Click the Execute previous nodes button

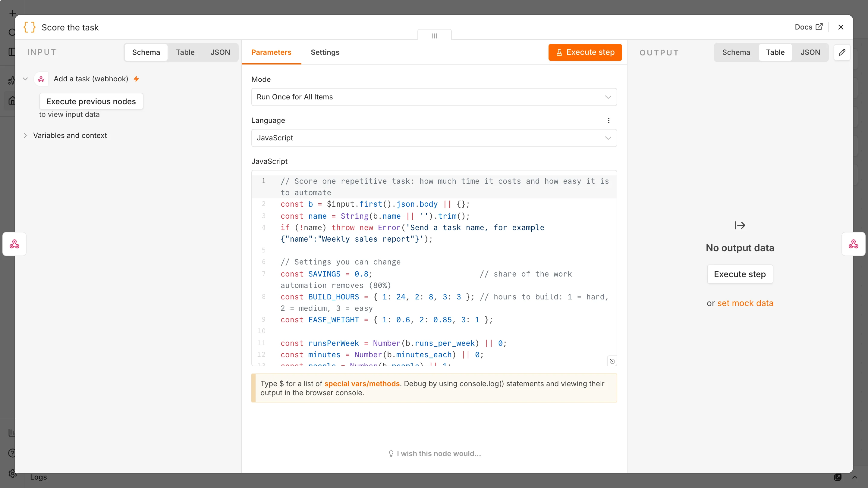pyautogui.click(x=91, y=102)
